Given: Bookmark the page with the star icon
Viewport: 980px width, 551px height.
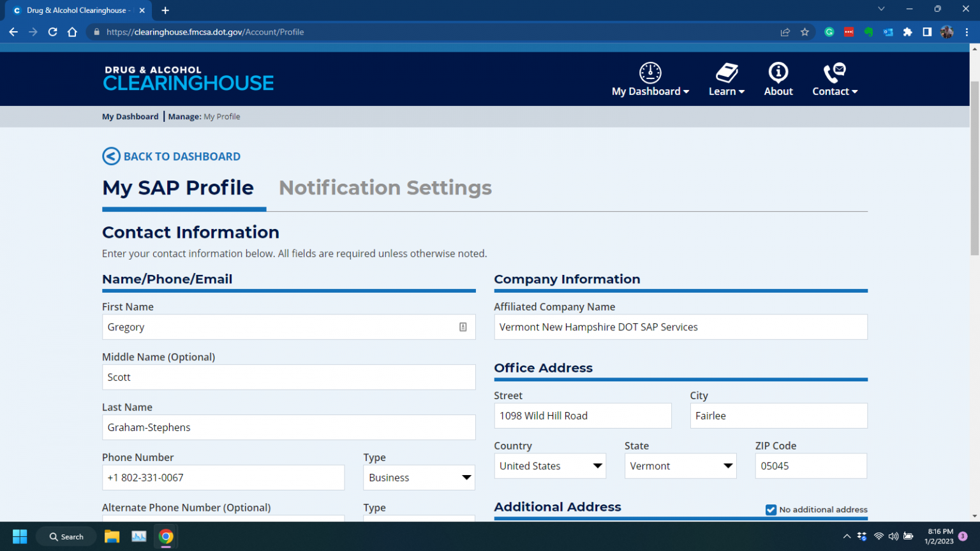Looking at the screenshot, I should pos(805,31).
